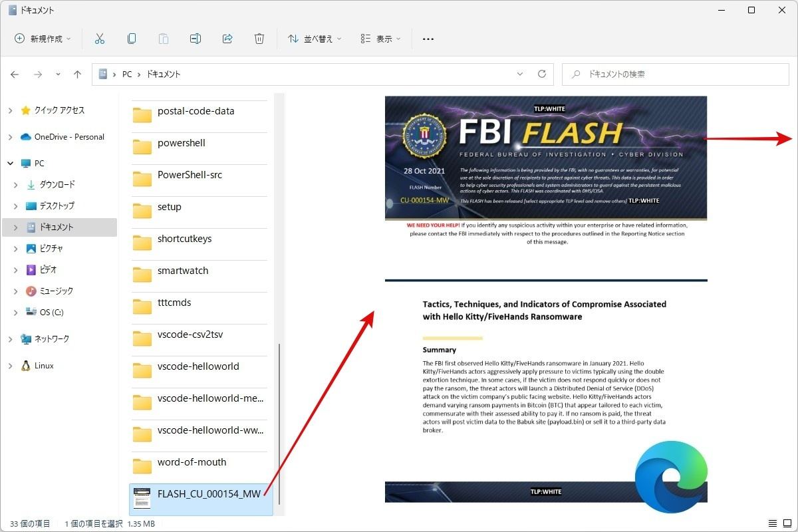798x532 pixels.
Task: Select the postal-code-data folder
Action: pos(199,114)
